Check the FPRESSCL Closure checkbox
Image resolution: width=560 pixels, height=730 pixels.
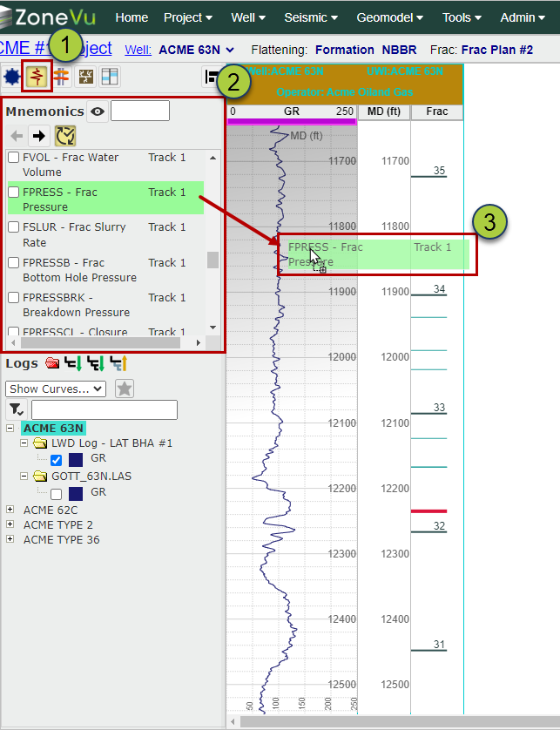[x=14, y=332]
